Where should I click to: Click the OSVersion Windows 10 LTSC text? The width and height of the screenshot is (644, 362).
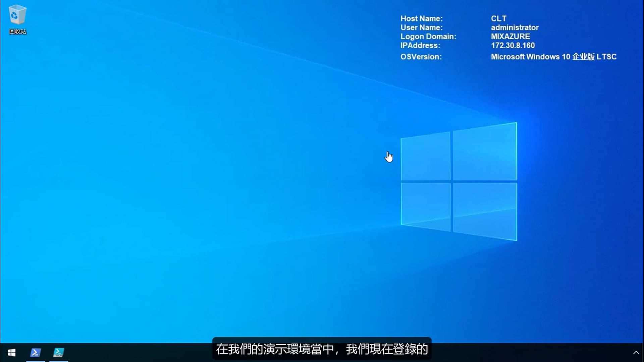point(553,57)
